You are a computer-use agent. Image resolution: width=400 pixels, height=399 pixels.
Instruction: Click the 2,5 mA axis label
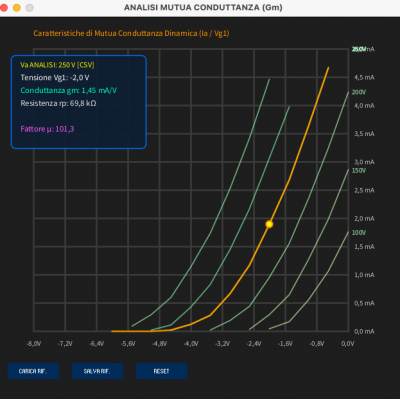(364, 190)
